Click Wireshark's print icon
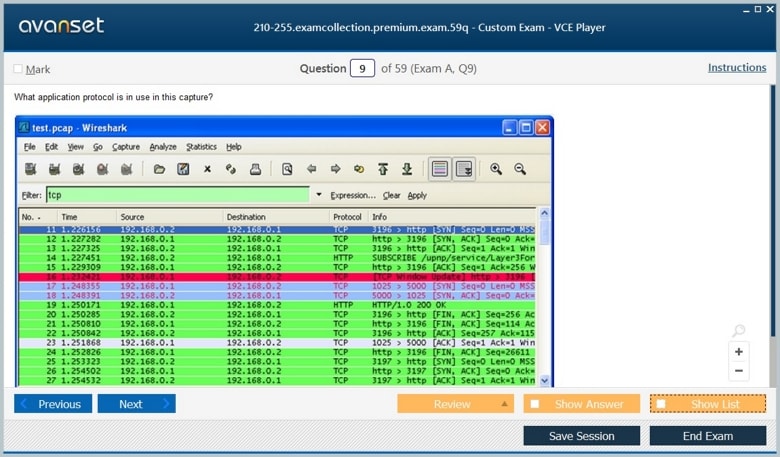 (x=255, y=169)
